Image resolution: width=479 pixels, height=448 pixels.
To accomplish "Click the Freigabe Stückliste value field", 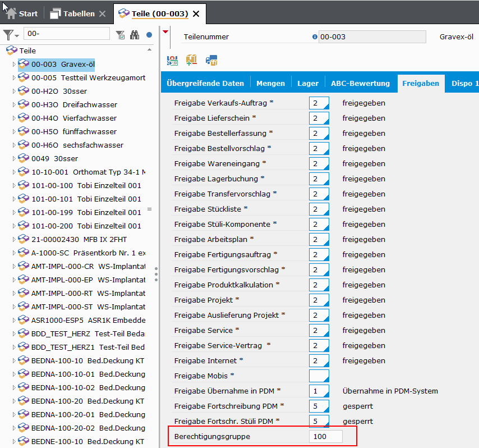I will point(319,209).
